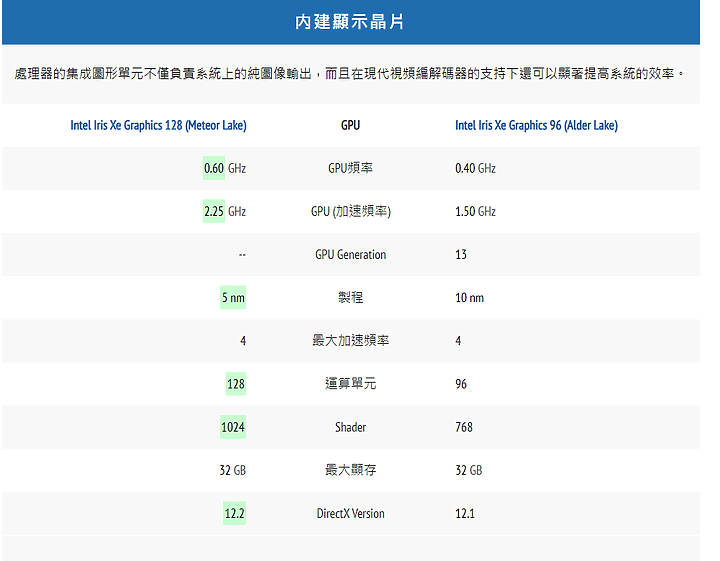The width and height of the screenshot is (720, 561).
Task: Click the 運算單元 row label
Action: [x=350, y=384]
